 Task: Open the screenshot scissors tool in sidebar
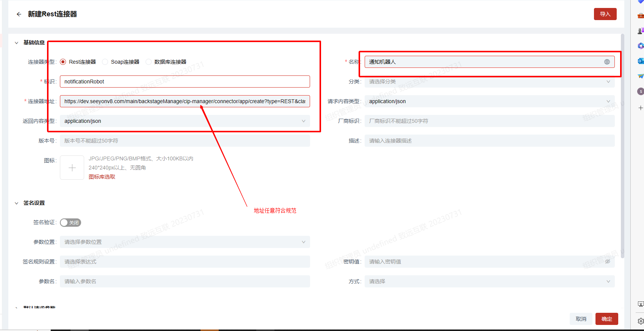641,304
